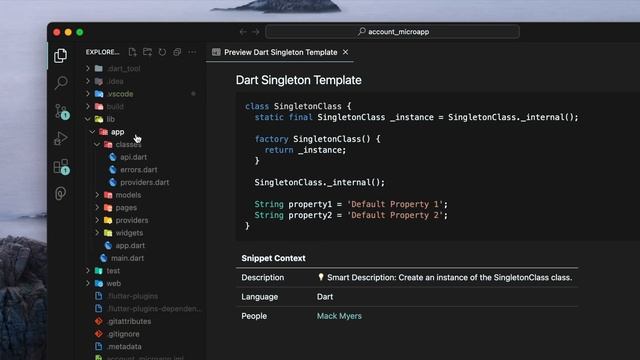Close the Preview Dart Singleton Template tab

[x=345, y=52]
